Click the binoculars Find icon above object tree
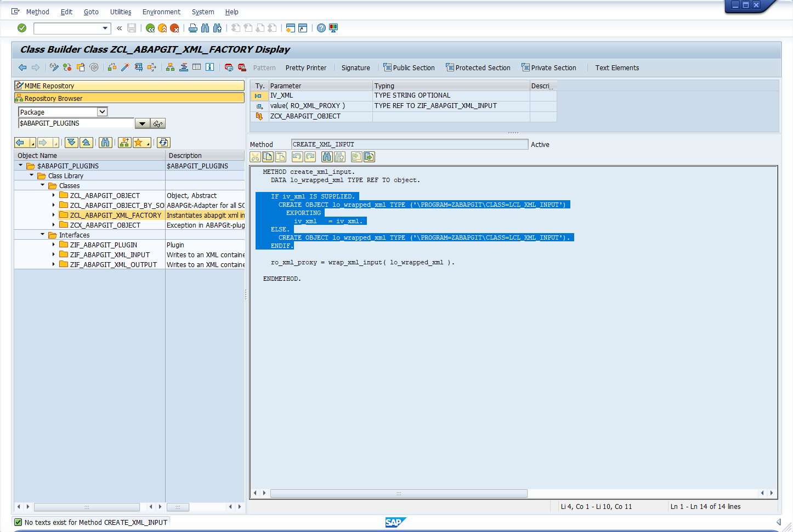This screenshot has height=532, width=793. (105, 143)
